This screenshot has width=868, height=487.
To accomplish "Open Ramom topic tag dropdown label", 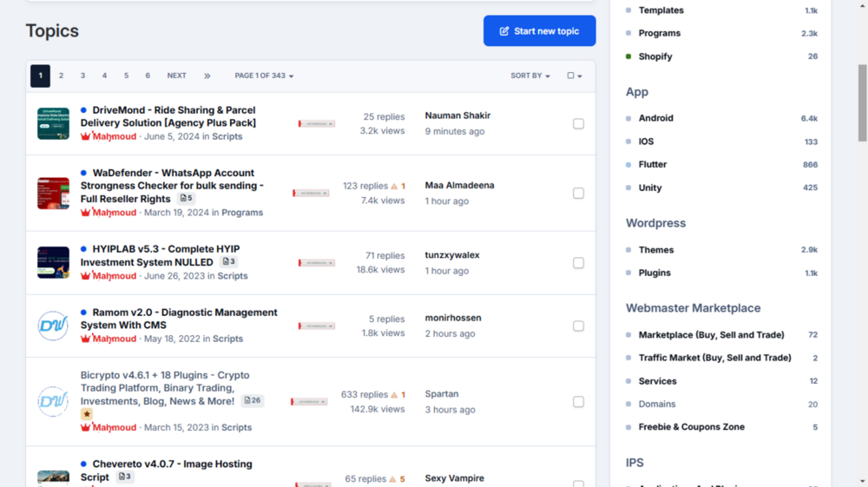I will tap(317, 326).
